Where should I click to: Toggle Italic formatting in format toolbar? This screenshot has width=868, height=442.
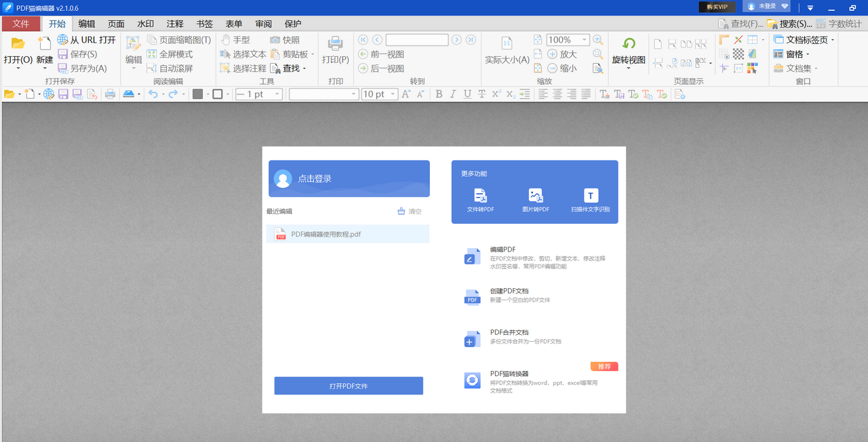tap(453, 94)
